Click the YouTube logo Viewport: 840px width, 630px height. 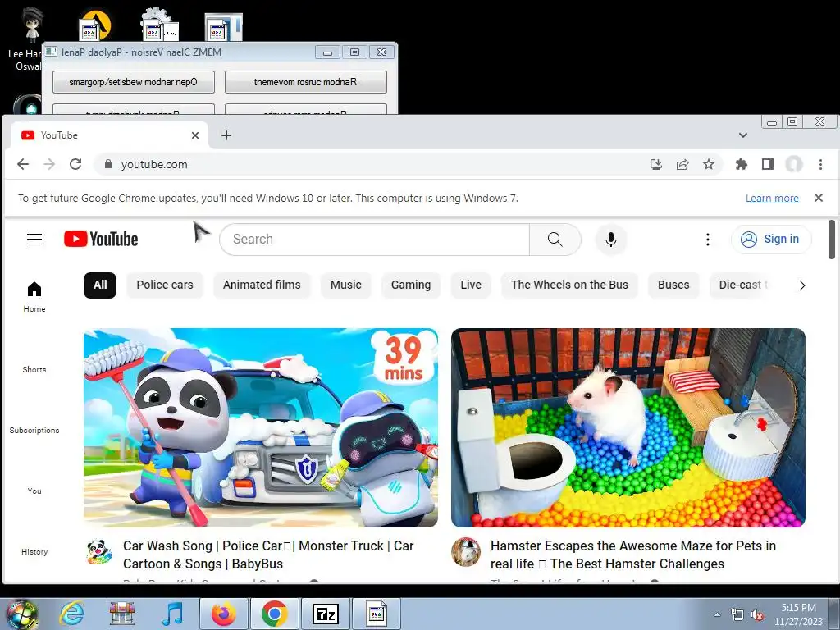click(101, 239)
